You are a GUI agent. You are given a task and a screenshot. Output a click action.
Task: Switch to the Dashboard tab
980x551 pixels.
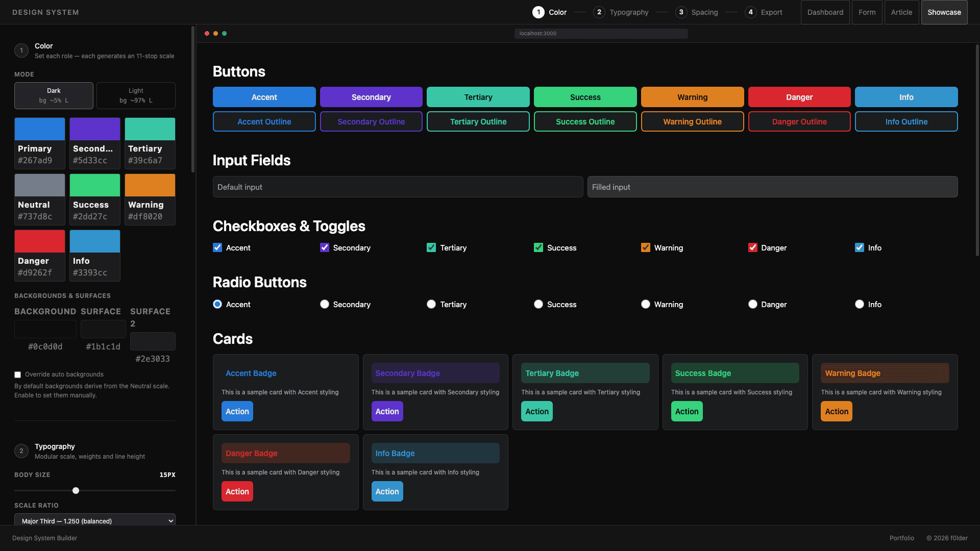point(825,12)
